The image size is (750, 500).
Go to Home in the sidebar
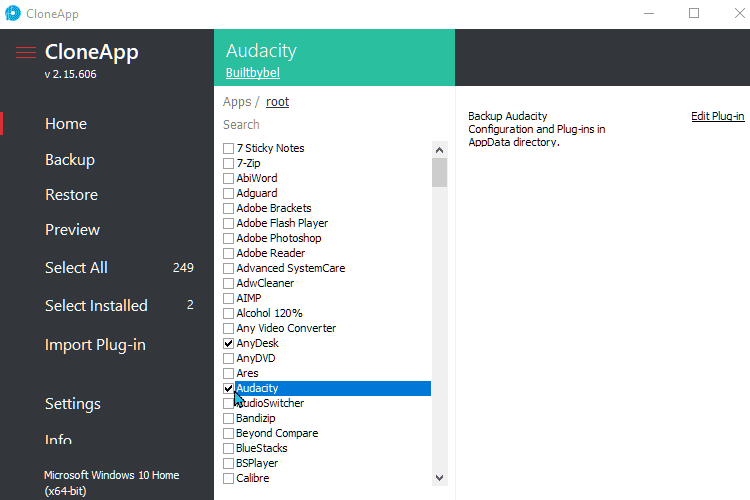click(x=66, y=124)
